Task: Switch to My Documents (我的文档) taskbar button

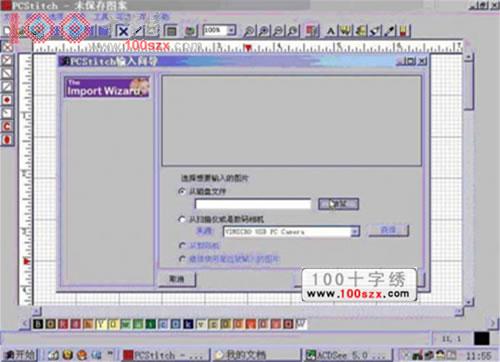Action: point(256,355)
